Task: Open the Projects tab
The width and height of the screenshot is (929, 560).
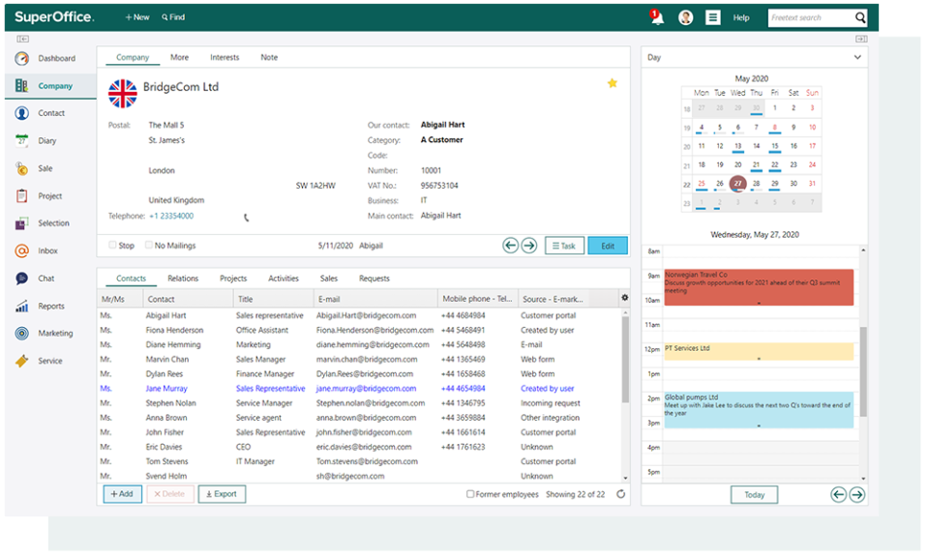Action: point(233,279)
